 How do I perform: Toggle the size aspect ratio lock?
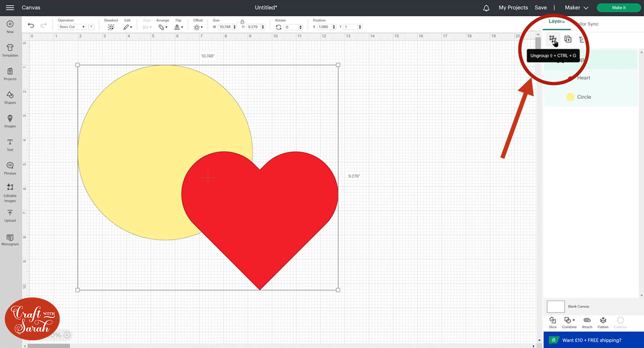242,21
